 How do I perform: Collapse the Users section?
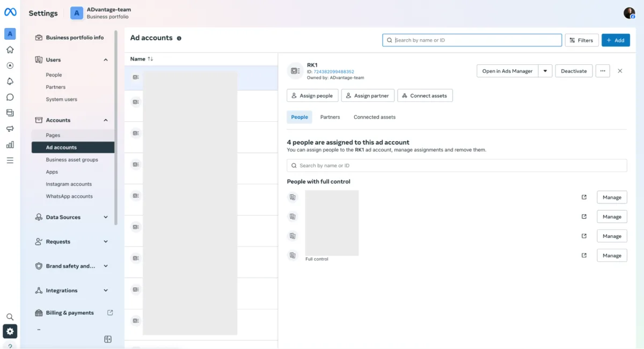point(106,60)
